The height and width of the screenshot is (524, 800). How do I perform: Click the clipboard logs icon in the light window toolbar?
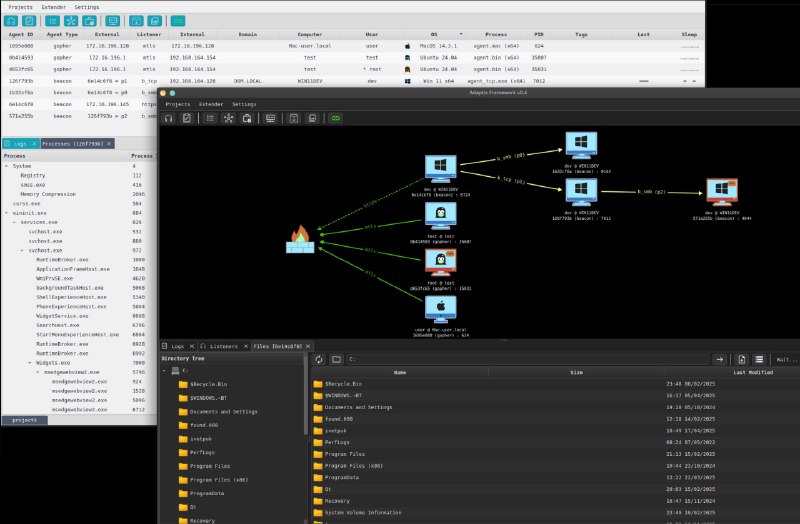(29, 21)
